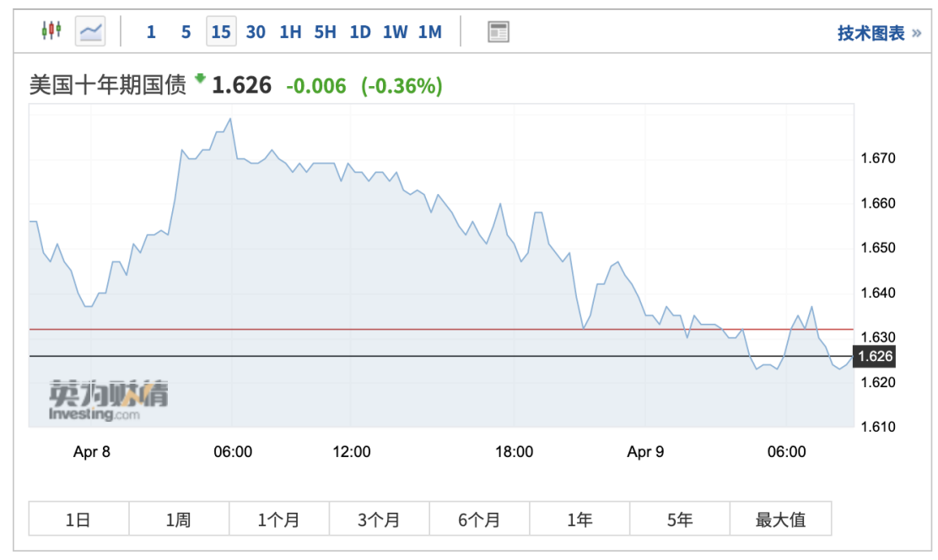Select the 5 minute interval
This screenshot has width=938, height=560.
186,32
